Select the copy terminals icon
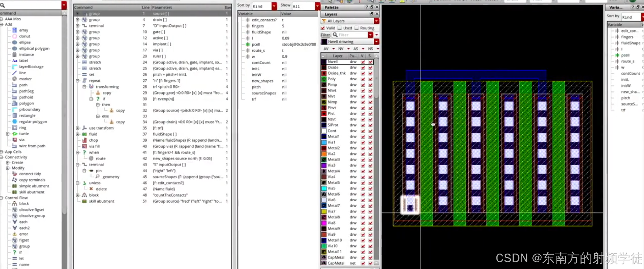644x269 pixels. (15, 180)
